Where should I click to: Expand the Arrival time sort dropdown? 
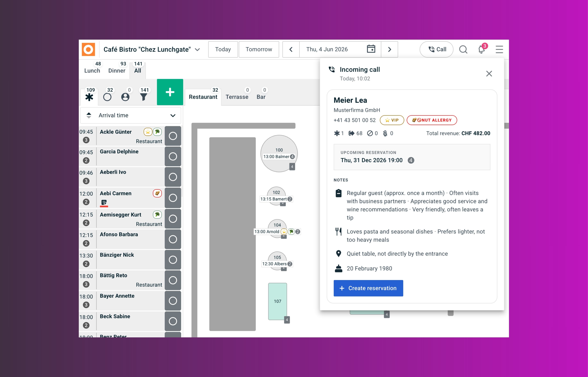pyautogui.click(x=131, y=115)
